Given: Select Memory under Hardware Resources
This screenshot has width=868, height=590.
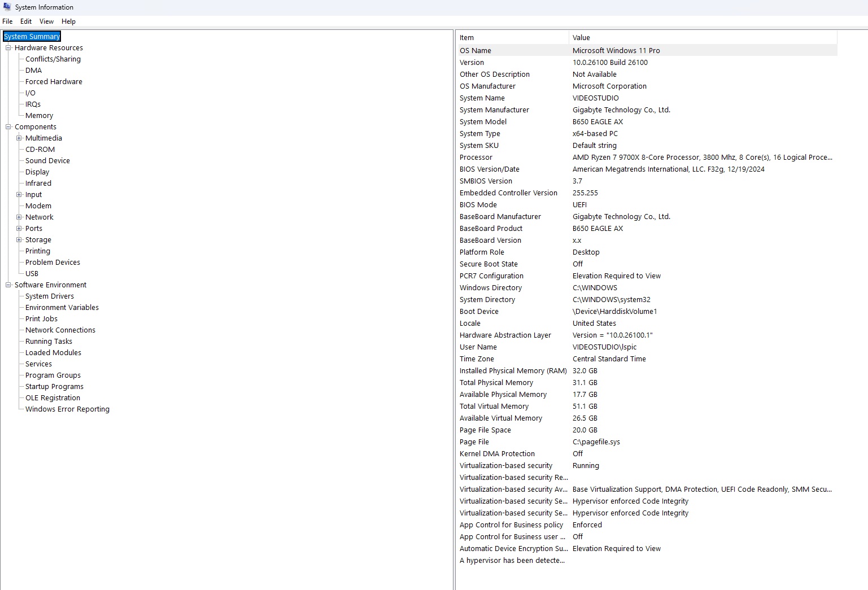Looking at the screenshot, I should [x=39, y=116].
